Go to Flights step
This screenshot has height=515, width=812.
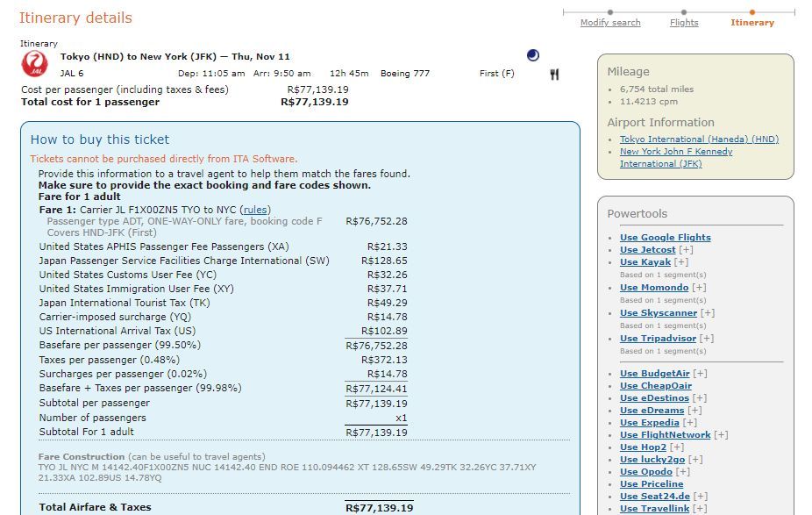(x=684, y=23)
